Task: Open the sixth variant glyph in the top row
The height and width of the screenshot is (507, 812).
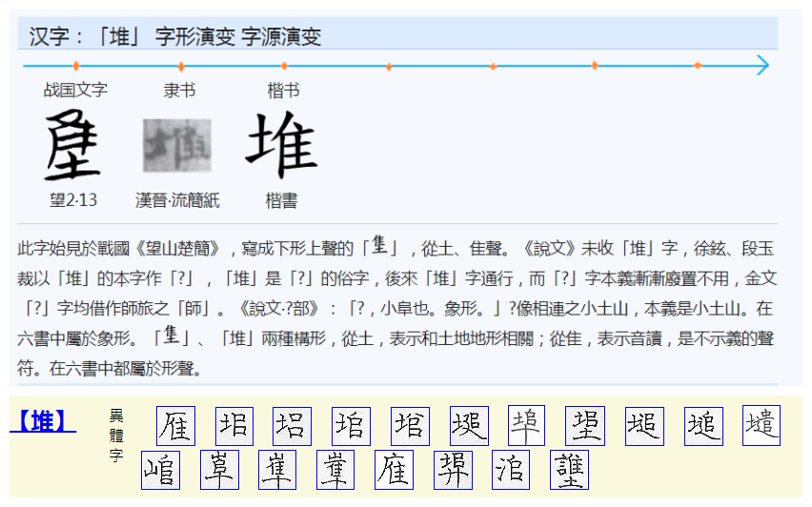Action: (469, 426)
